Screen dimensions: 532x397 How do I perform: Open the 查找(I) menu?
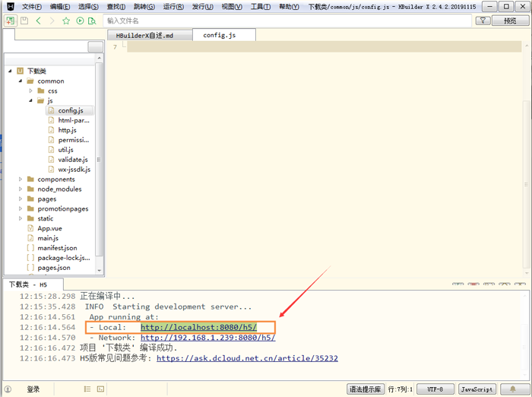116,7
